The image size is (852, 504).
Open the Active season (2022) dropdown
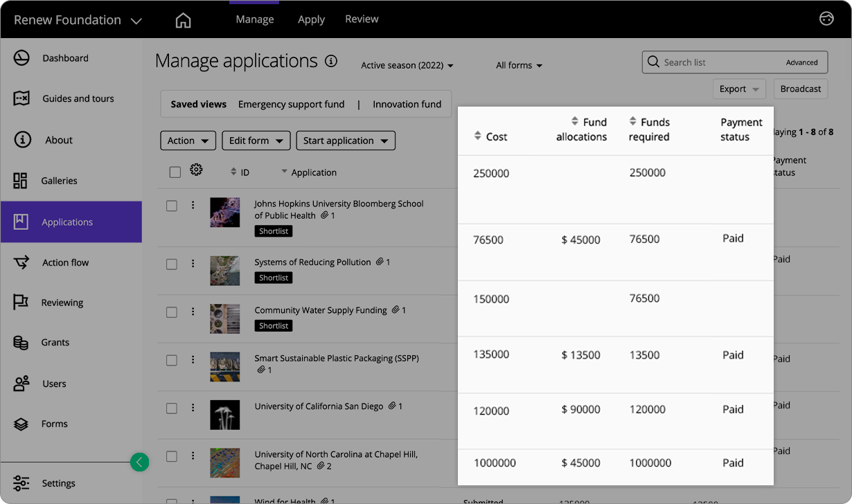(407, 64)
